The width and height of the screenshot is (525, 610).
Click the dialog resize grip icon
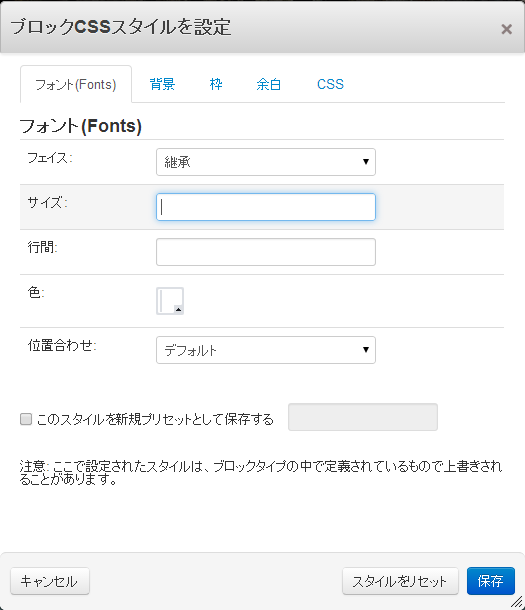[517, 602]
